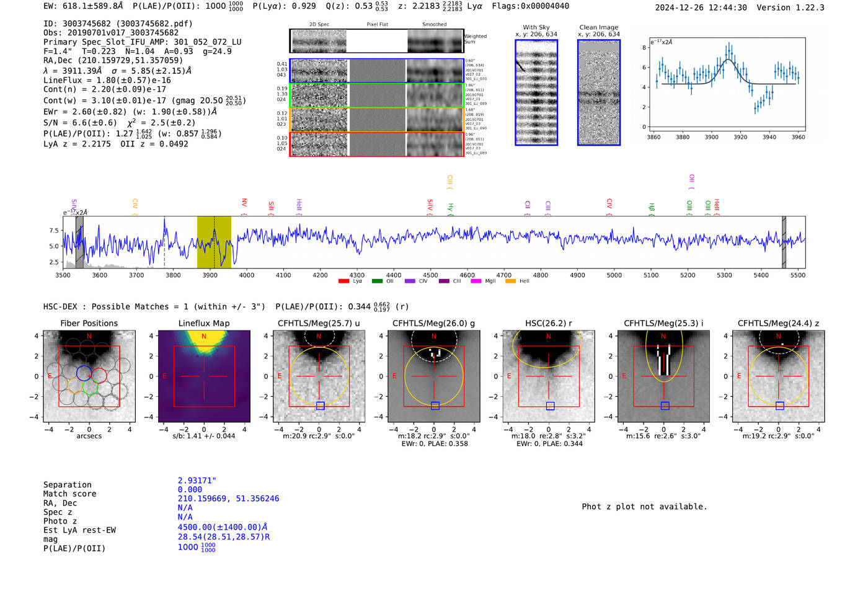Select the green-bordered 2D spectrum row

[377, 96]
